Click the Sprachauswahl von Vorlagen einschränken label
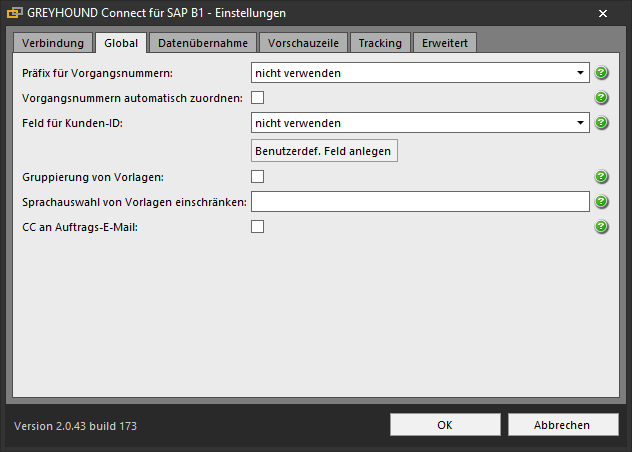Screen dimensions: 632x452 pyautogui.click(x=134, y=202)
